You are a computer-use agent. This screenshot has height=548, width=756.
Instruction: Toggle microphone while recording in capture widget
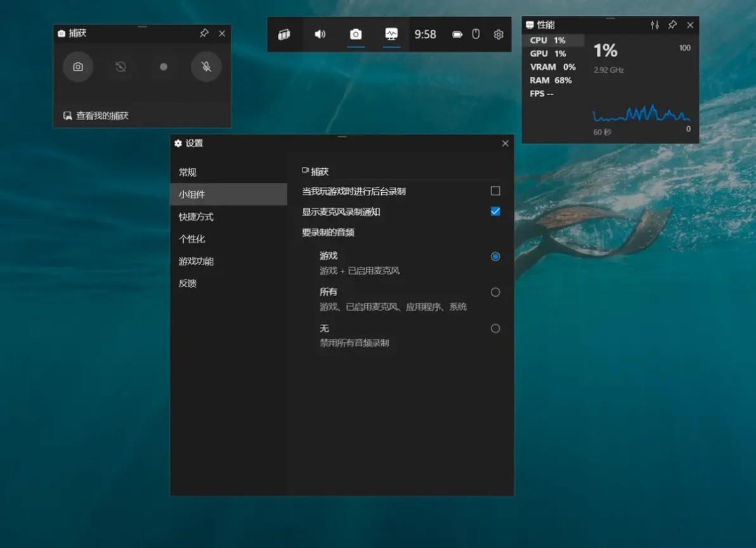(206, 67)
